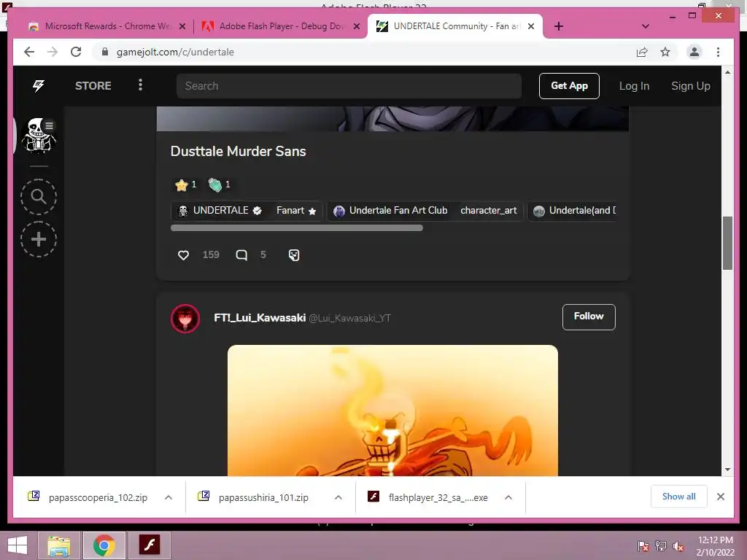Click the horizontal scrollbar under community tags
747x560 pixels.
(x=296, y=228)
